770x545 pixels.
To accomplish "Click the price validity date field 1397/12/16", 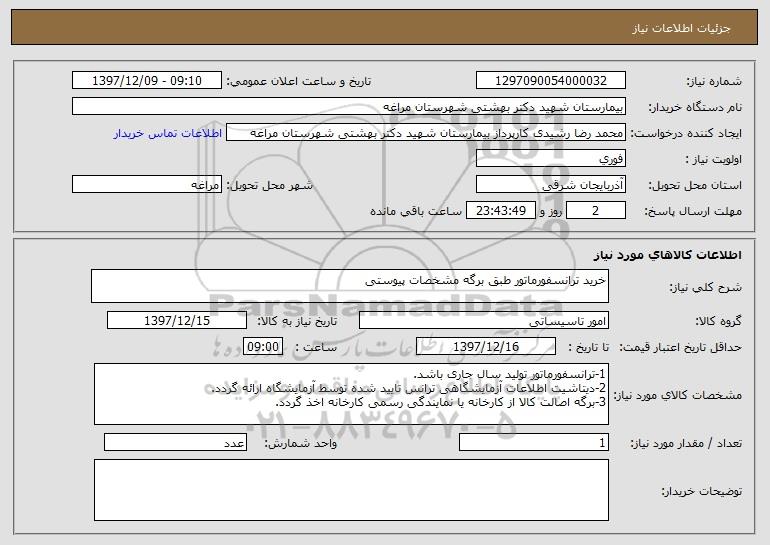I will pyautogui.click(x=486, y=346).
